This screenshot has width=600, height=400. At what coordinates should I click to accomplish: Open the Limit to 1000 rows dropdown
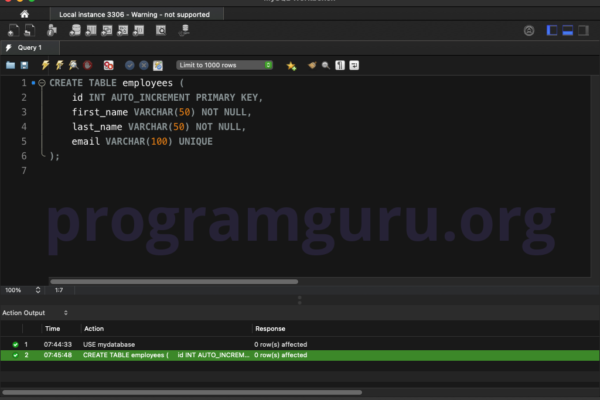224,65
